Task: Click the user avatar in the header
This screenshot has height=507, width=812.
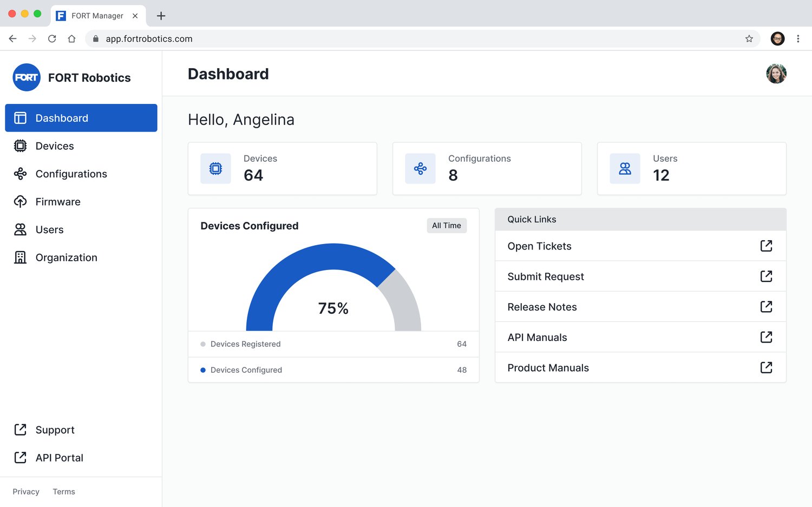Action: point(776,74)
